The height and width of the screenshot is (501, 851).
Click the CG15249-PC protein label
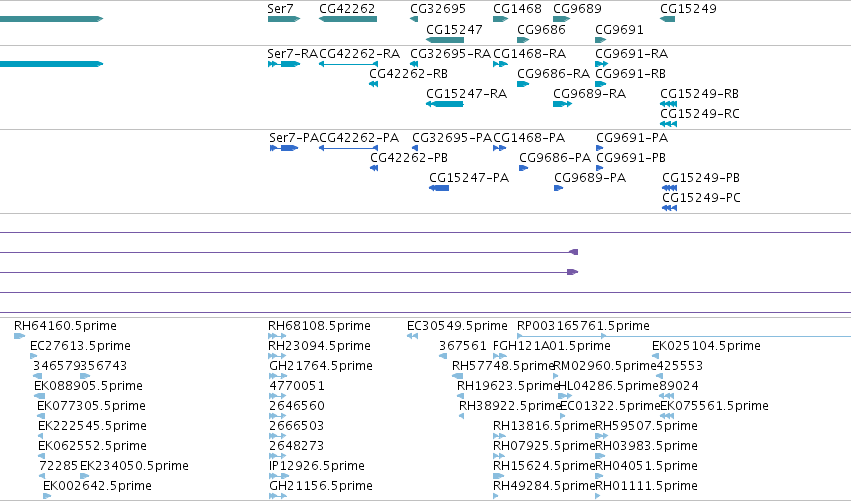[701, 198]
